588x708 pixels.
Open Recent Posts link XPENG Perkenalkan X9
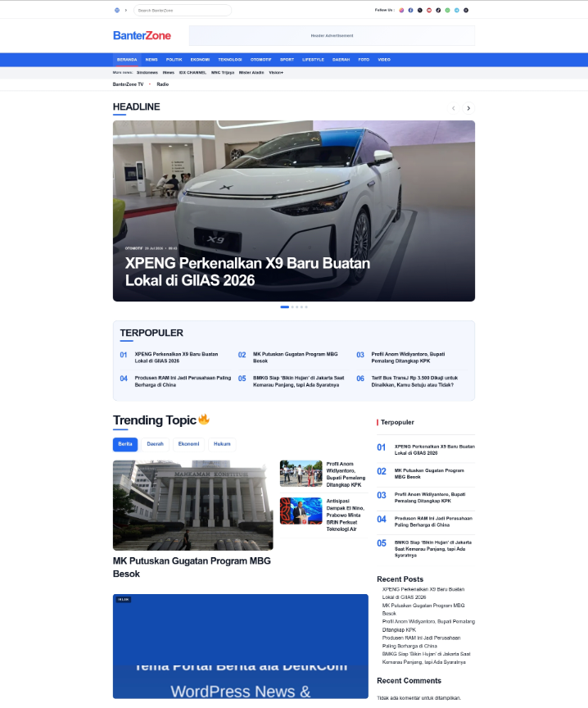423,593
